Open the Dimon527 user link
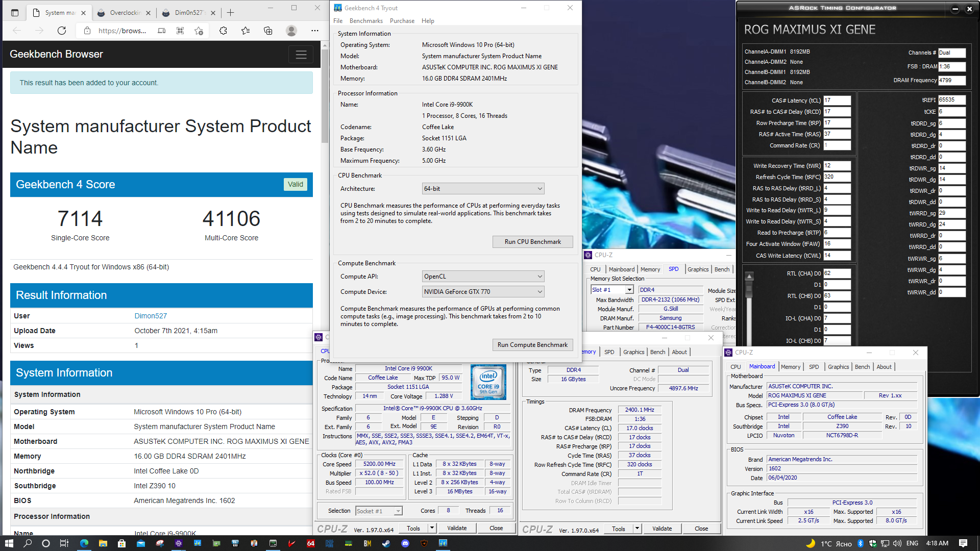Screen dimensions: 980x551 (x=151, y=316)
